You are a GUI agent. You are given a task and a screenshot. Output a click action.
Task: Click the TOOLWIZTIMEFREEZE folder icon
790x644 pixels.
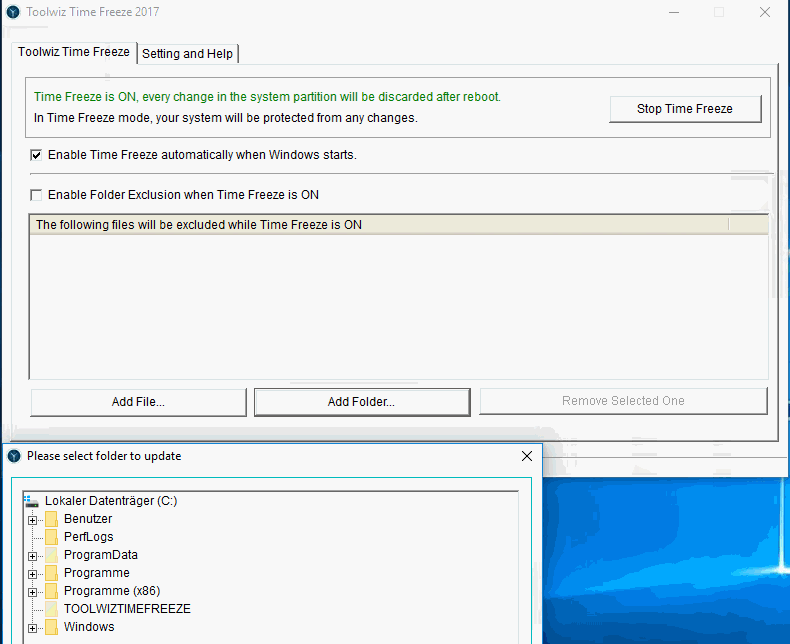coord(51,609)
